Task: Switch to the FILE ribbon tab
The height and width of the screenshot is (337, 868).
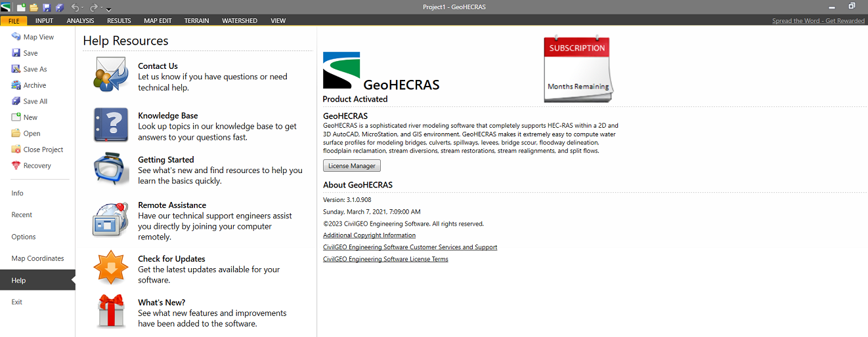Action: click(14, 20)
